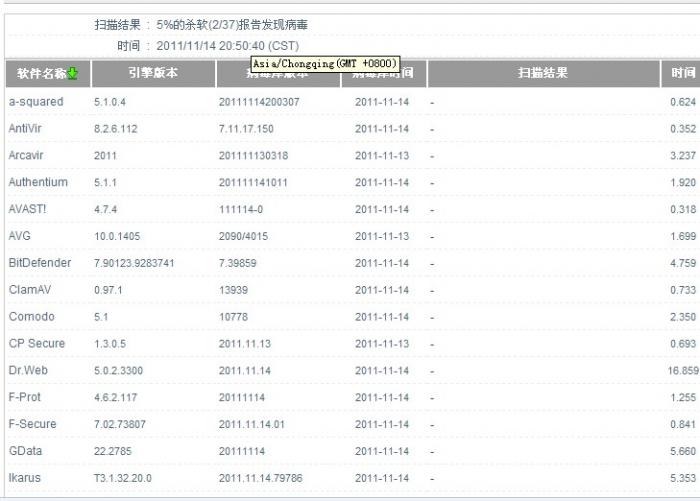Sort by 引擎版本 column header
The width and height of the screenshot is (700, 501).
[x=153, y=73]
